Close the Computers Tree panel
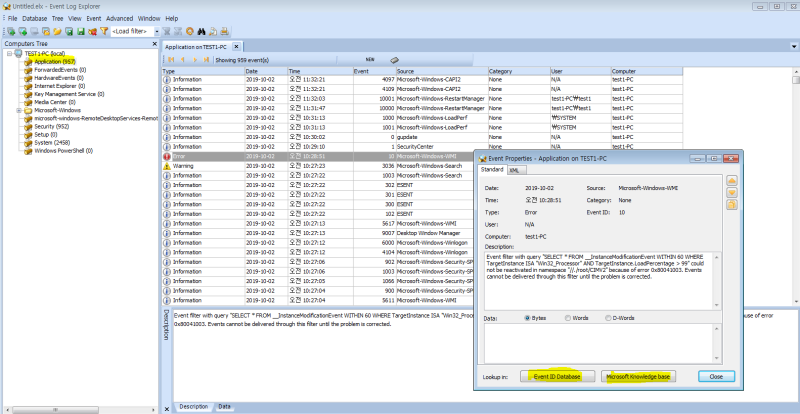Viewport: 800px width, 414px height. pos(155,44)
